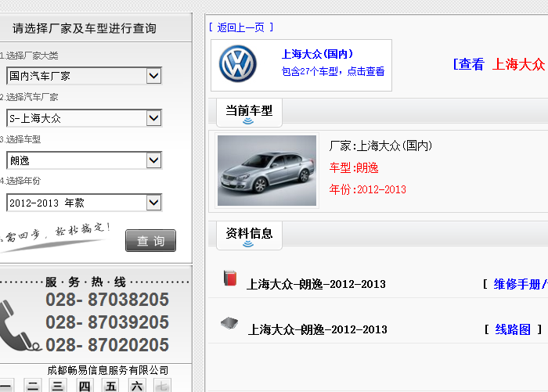Screen dimensions: 548x392
Task: Select the 当前车型 tab
Action: coord(249,113)
